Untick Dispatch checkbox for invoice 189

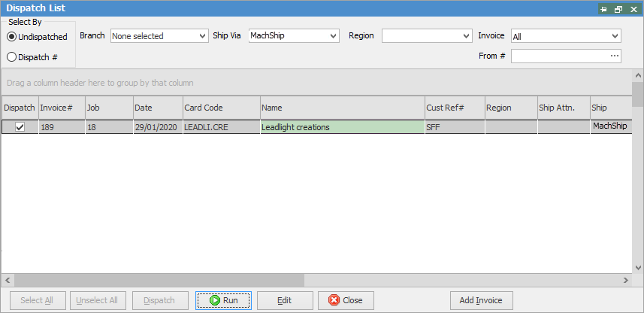(x=20, y=127)
